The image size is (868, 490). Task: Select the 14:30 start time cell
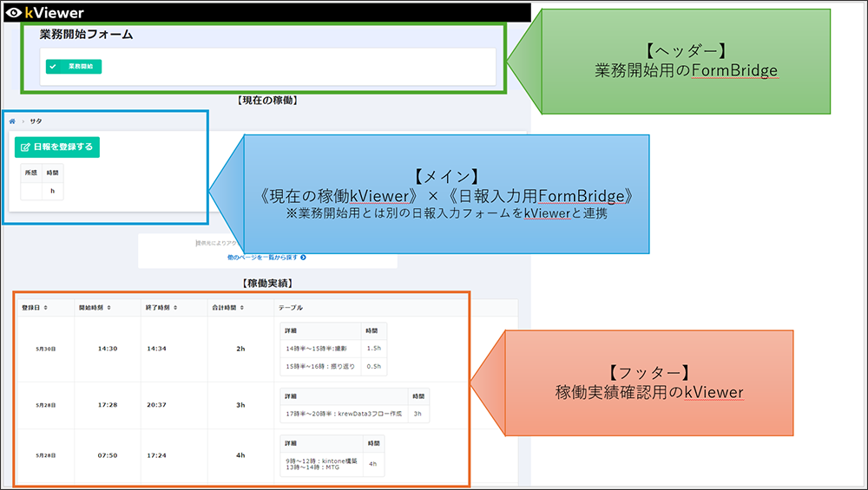tap(108, 349)
